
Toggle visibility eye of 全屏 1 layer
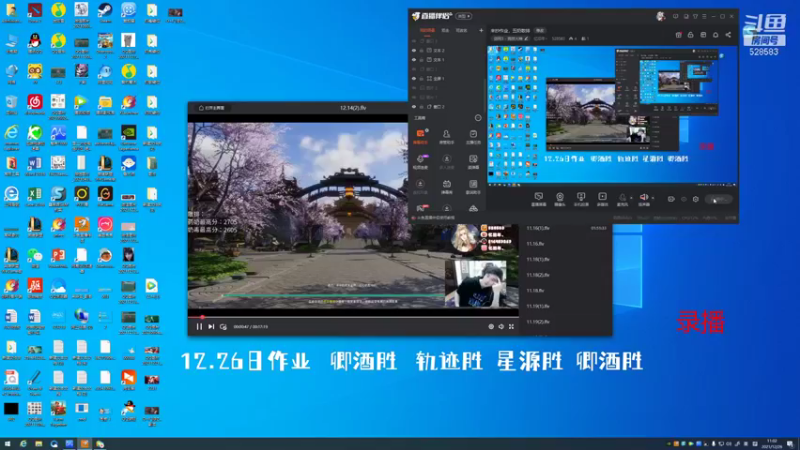pyautogui.click(x=414, y=79)
